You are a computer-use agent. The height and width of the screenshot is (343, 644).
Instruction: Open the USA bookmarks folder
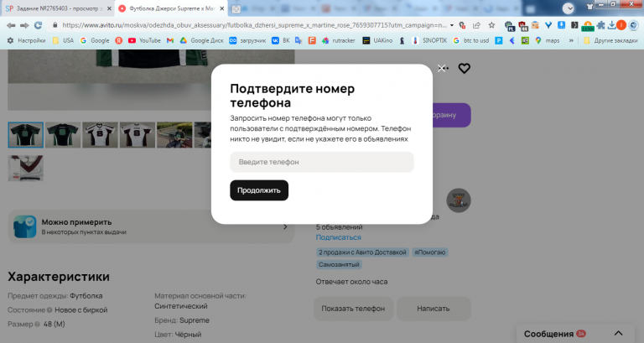63,40
